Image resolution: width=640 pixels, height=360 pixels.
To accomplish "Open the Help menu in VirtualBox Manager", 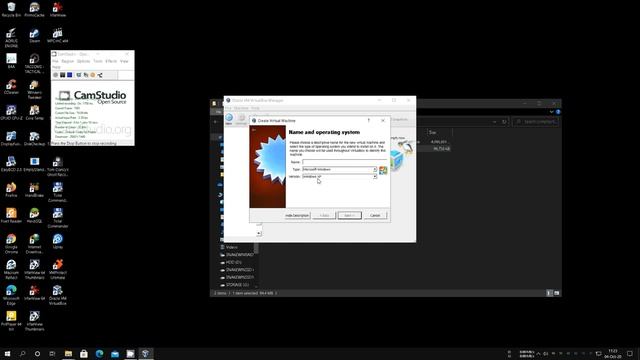I will tap(256, 108).
